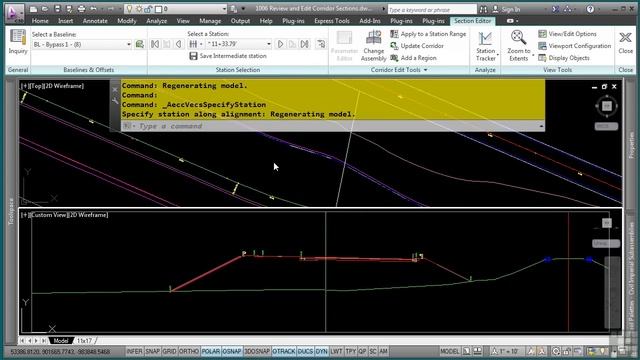The width and height of the screenshot is (640, 360).
Task: Open the Insert ribbon tab
Action: (65, 21)
